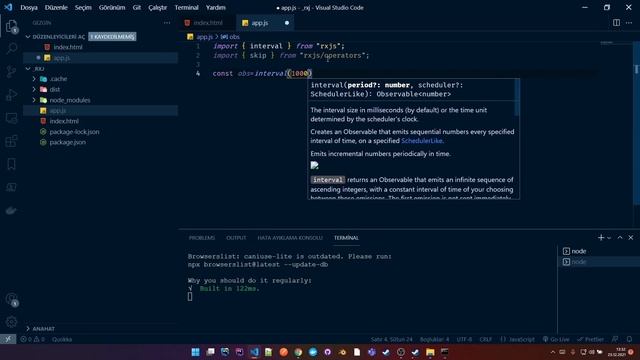
Task: Switch to the index.html editor tab
Action: [208, 23]
